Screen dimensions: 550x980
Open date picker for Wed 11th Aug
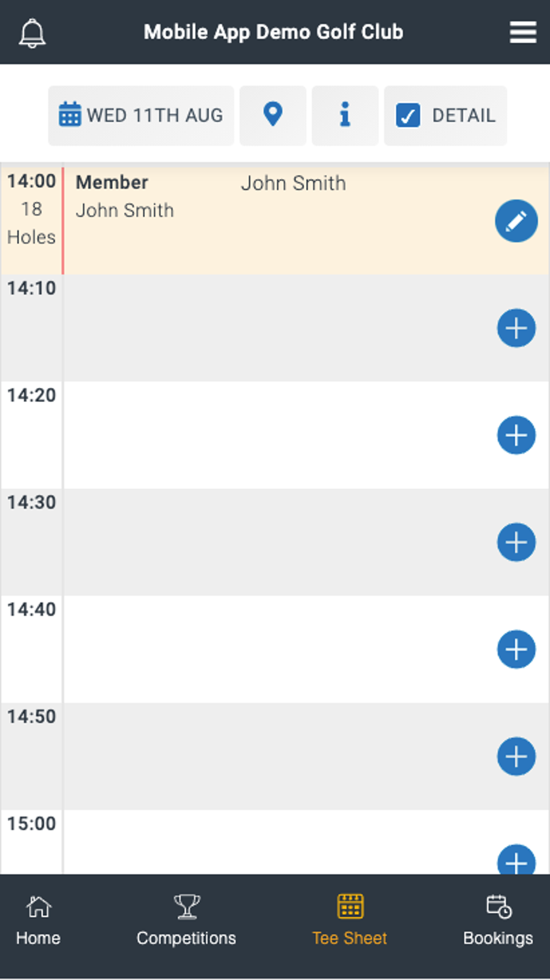[x=141, y=115]
